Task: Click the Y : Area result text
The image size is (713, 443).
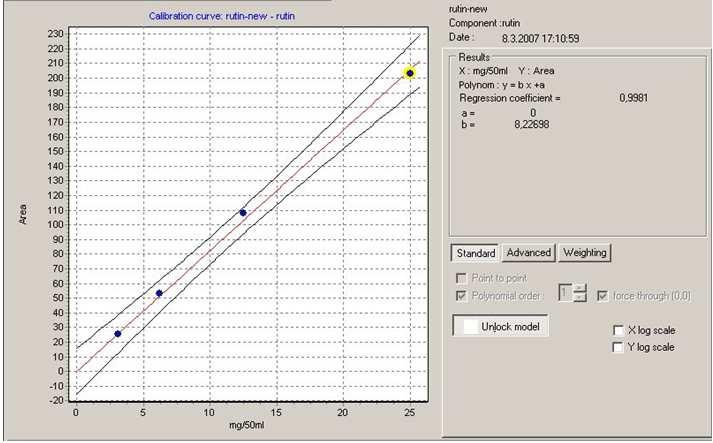Action: 536,71
